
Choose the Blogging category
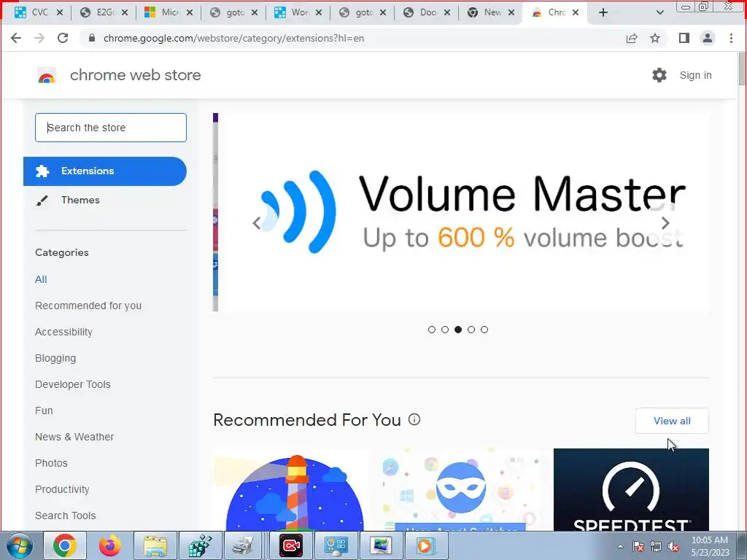tap(55, 358)
